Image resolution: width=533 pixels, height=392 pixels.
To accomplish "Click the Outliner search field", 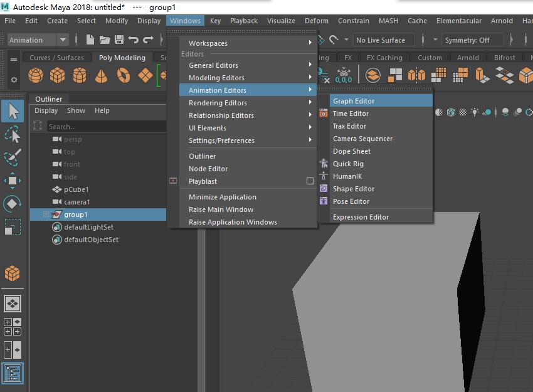I will pos(107,127).
